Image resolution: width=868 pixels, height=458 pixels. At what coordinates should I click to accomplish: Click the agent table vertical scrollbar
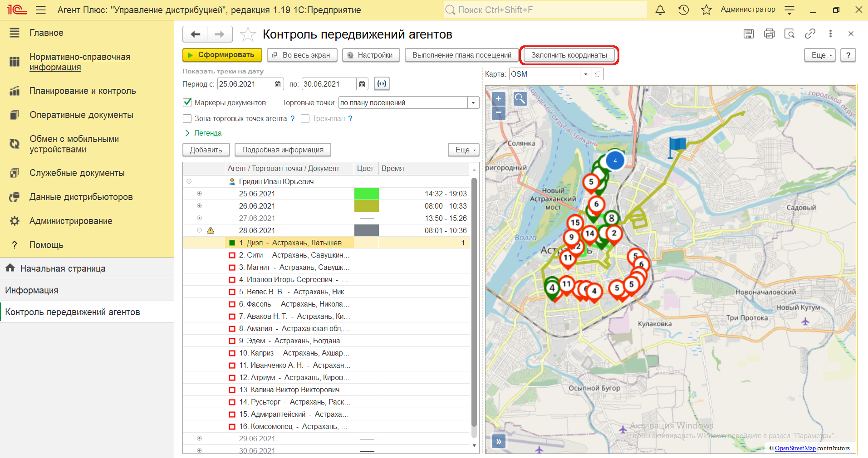[474, 302]
